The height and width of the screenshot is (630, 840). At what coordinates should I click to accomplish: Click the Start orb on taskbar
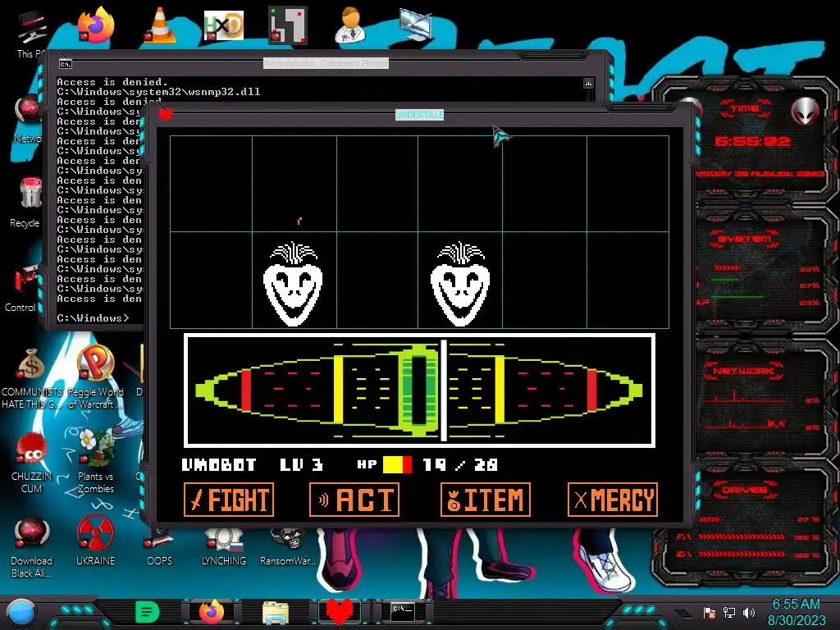point(21,612)
